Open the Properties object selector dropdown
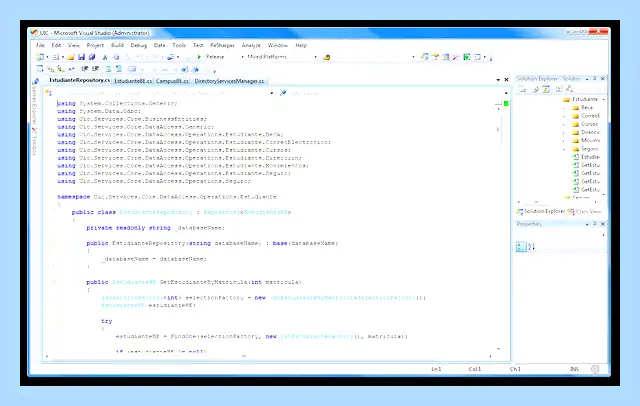Viewport: 640px width, 406px height. pyautogui.click(x=603, y=235)
